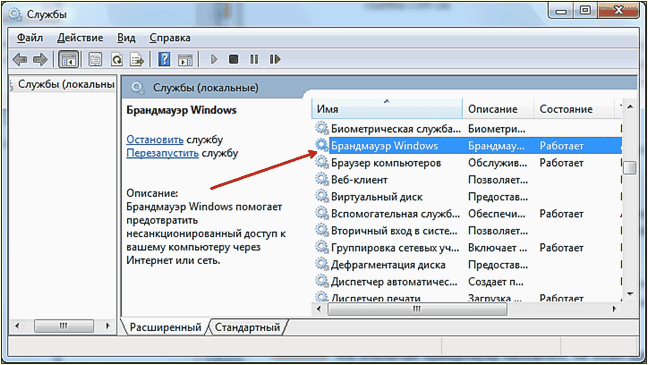648x365 pixels.
Task: Open the Файл menu
Action: tap(29, 38)
